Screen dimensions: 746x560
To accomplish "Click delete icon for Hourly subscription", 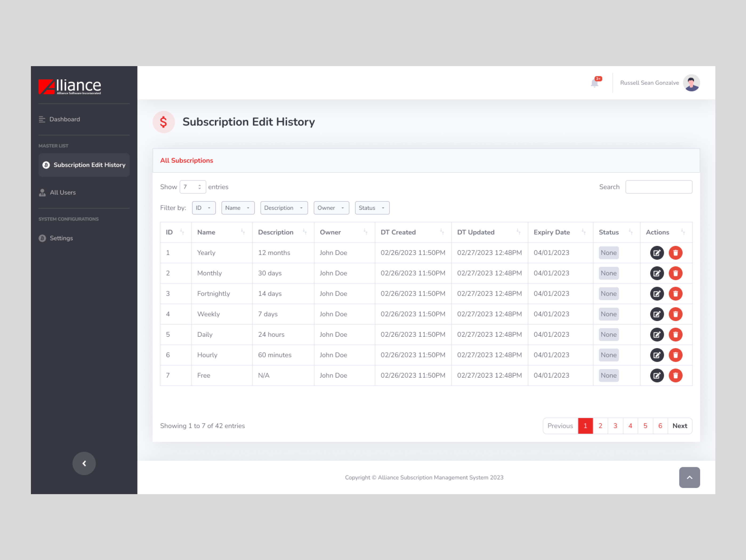I will pos(675,355).
